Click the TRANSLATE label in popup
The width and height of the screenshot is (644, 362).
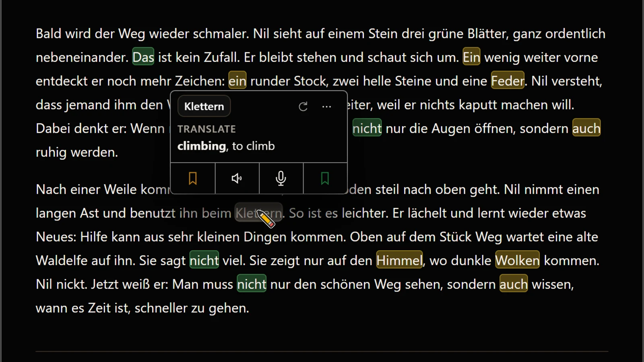click(x=206, y=129)
